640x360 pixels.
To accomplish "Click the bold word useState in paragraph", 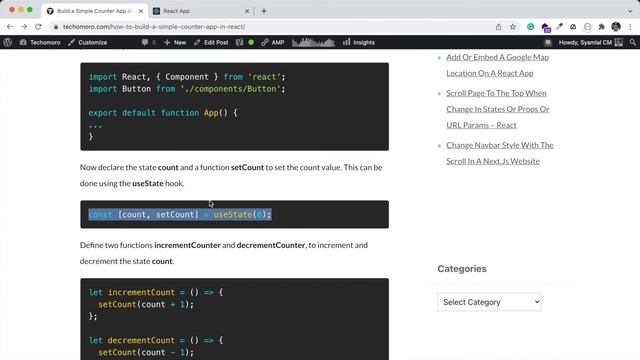I will (x=148, y=183).
